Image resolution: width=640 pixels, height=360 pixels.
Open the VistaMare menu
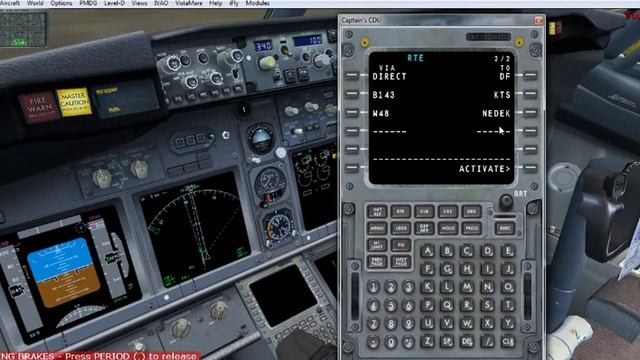point(189,3)
